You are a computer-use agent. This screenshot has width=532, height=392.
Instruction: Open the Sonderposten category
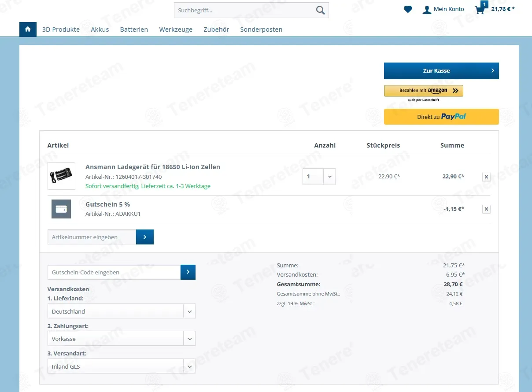pyautogui.click(x=261, y=30)
